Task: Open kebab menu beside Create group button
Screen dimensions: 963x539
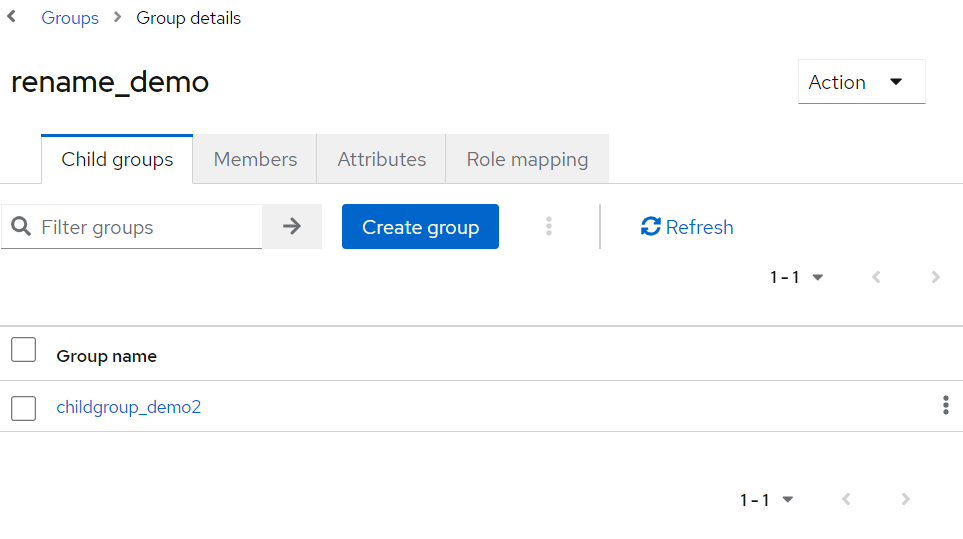Action: point(549,227)
